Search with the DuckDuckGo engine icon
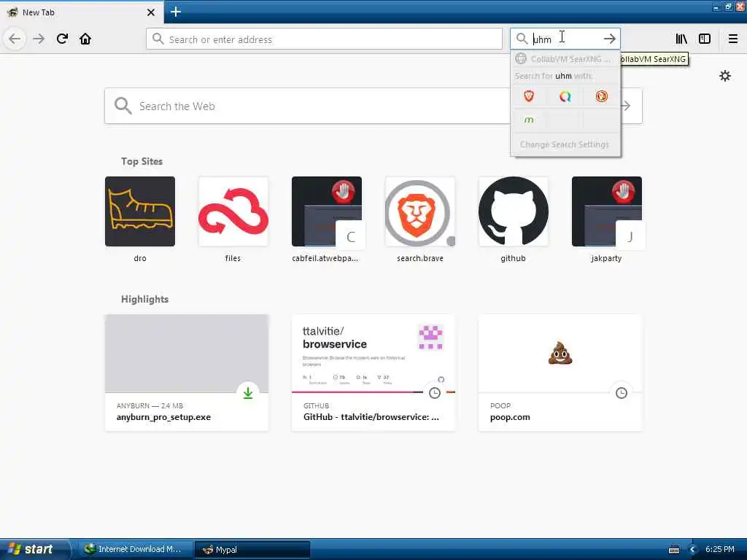 pyautogui.click(x=602, y=97)
